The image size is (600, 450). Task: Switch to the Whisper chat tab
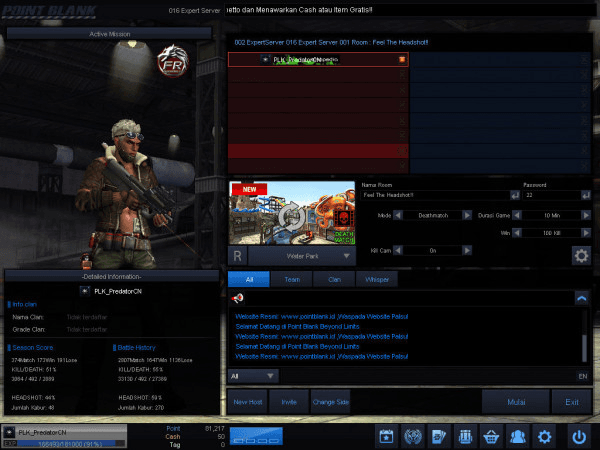[376, 279]
